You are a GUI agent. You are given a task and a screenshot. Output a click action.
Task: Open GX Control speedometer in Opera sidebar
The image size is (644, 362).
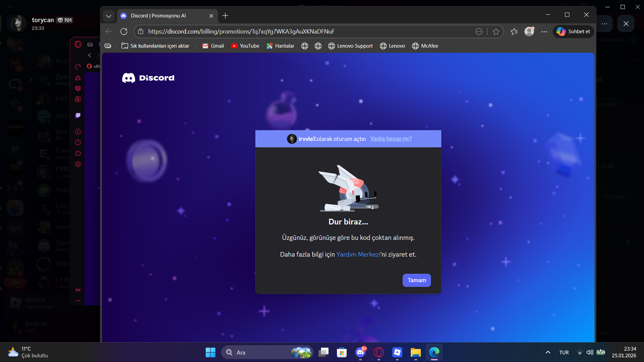click(78, 67)
